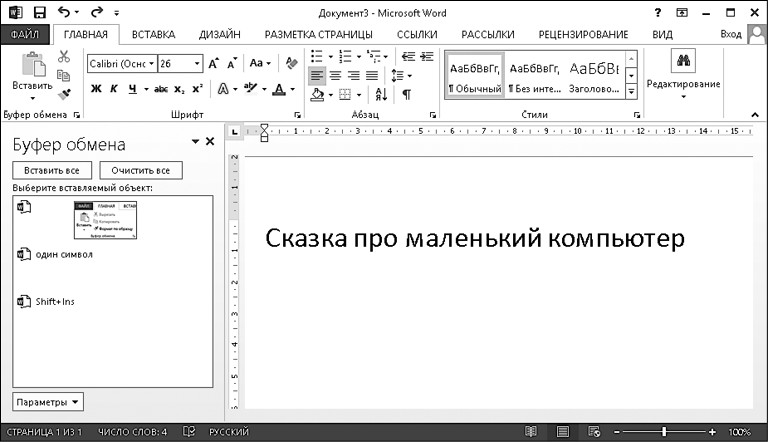Expand the font size 26 dropdown
768x442 pixels.
coord(197,63)
